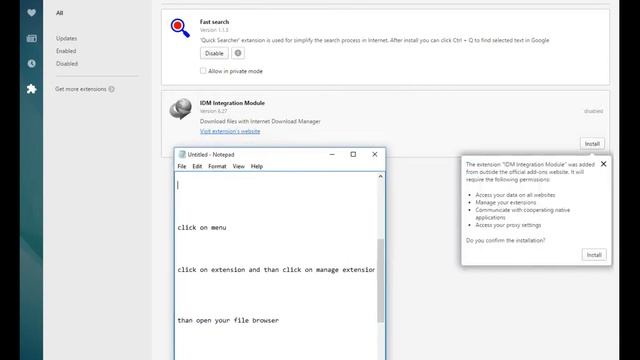Image resolution: width=640 pixels, height=360 pixels.
Task: Maximize the Notepad window
Action: (x=353, y=154)
